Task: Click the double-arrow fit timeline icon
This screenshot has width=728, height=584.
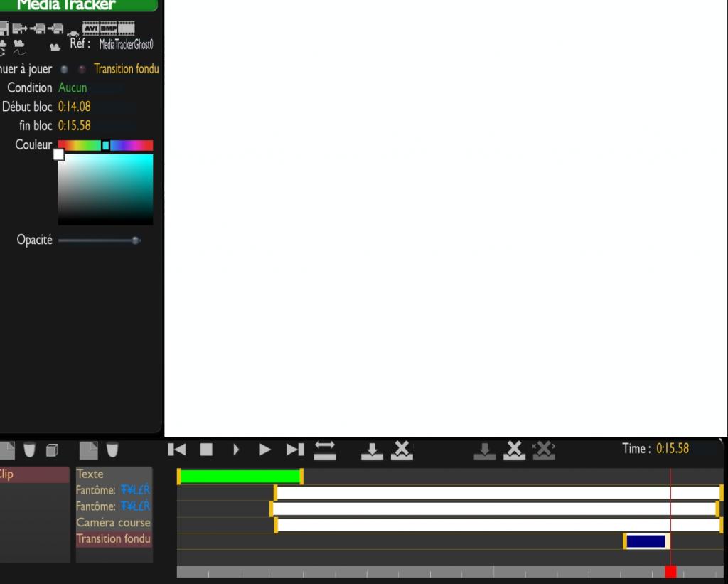Action: click(x=324, y=450)
